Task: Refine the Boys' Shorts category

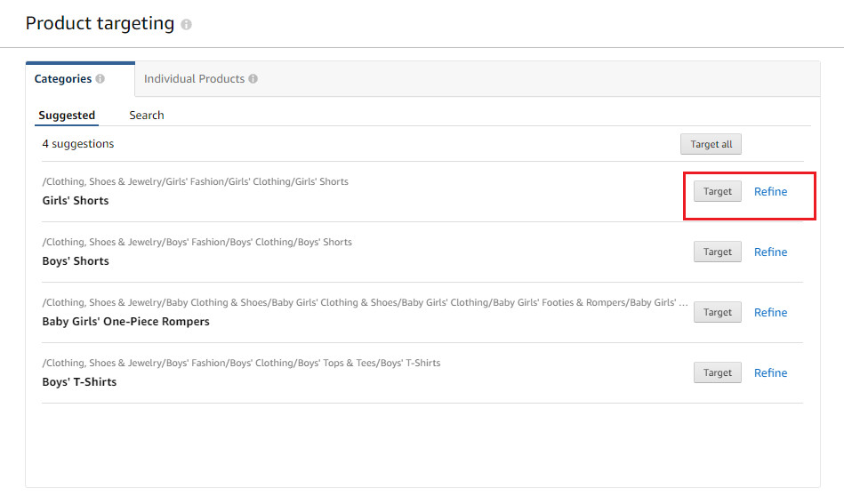Action: [x=770, y=252]
